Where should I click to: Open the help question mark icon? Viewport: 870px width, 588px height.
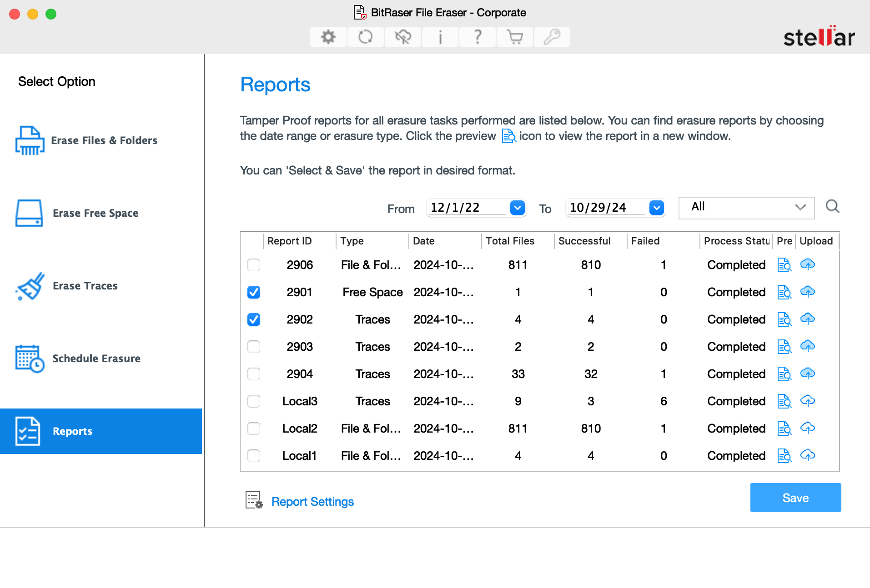477,37
